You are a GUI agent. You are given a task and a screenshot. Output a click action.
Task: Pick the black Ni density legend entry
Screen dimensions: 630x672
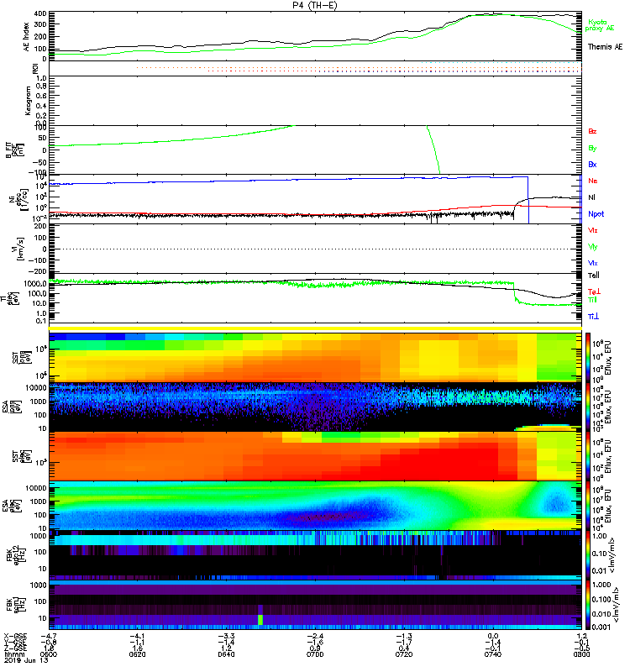pyautogui.click(x=592, y=197)
